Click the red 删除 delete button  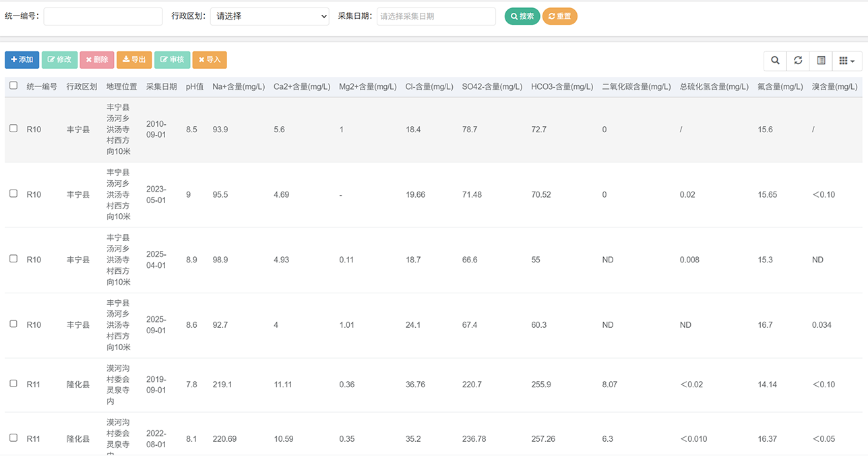[97, 60]
